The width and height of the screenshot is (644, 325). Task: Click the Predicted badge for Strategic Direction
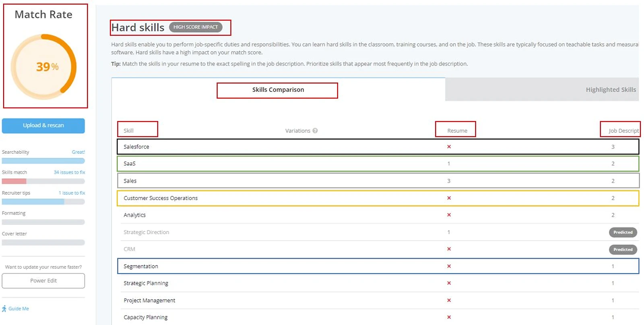pos(623,232)
